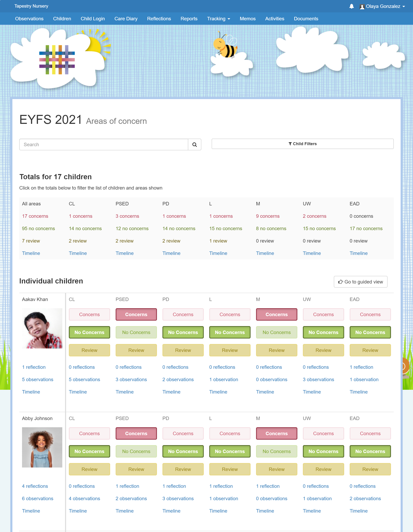Open the Observations navigation item
Screen dimensions: 413x532
29,19
